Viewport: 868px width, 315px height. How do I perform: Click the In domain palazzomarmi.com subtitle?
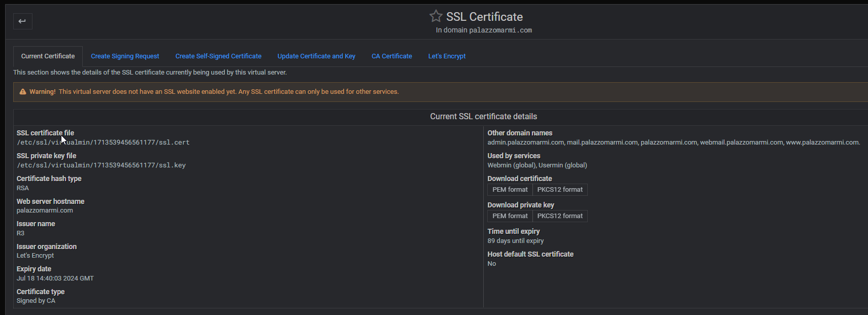click(x=484, y=30)
